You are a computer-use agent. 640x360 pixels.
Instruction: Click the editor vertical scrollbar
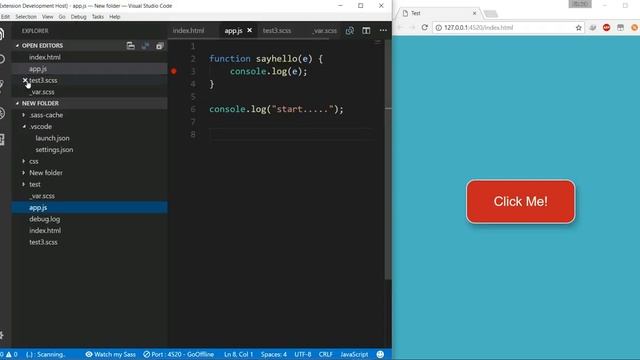coord(388,159)
